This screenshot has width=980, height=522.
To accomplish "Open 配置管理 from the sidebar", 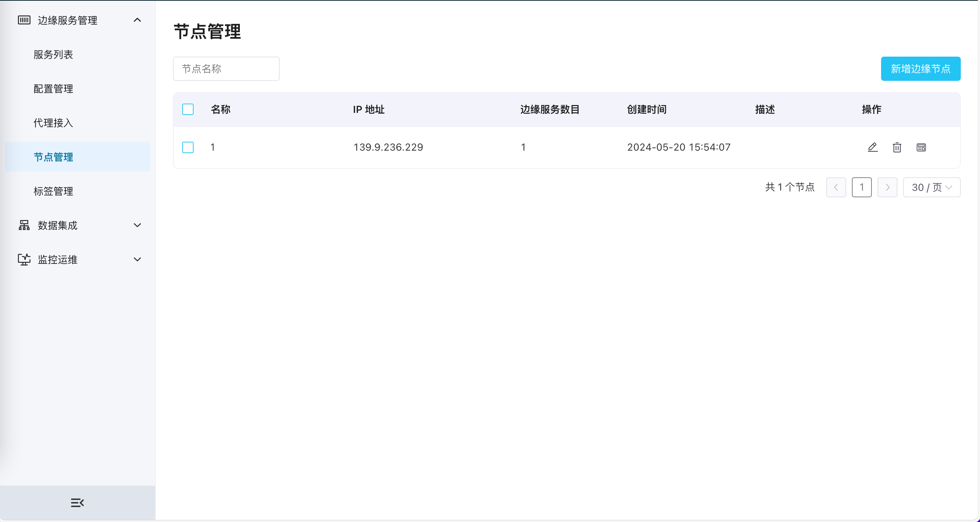I will click(x=53, y=89).
